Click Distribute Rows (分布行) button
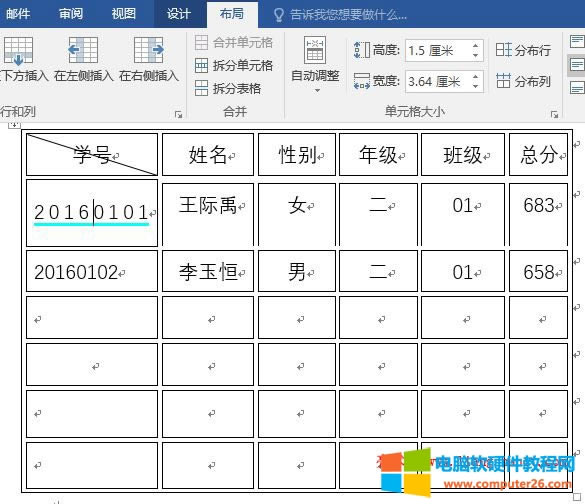585x504 pixels. [x=523, y=50]
